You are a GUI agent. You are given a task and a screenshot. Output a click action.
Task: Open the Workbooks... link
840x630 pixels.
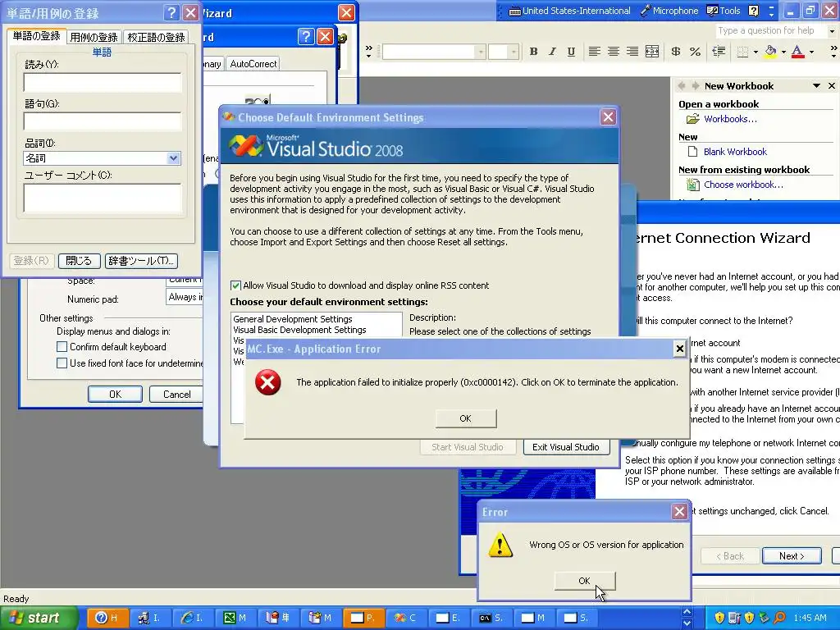(x=730, y=119)
